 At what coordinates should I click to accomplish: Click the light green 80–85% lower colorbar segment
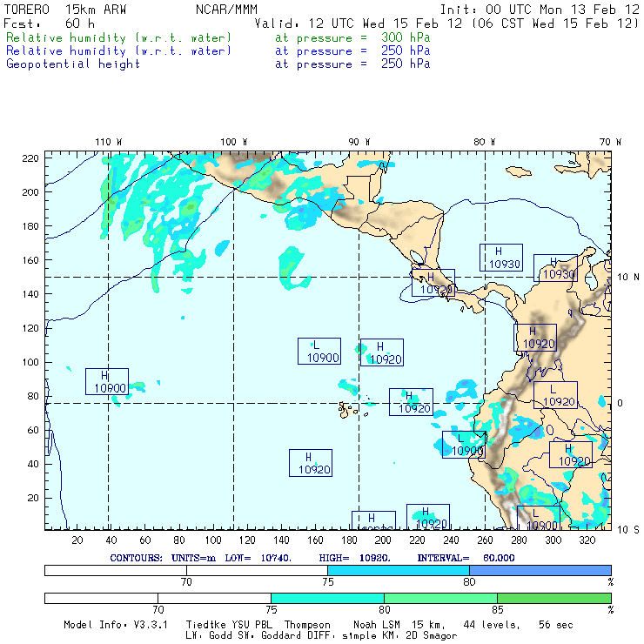440,598
